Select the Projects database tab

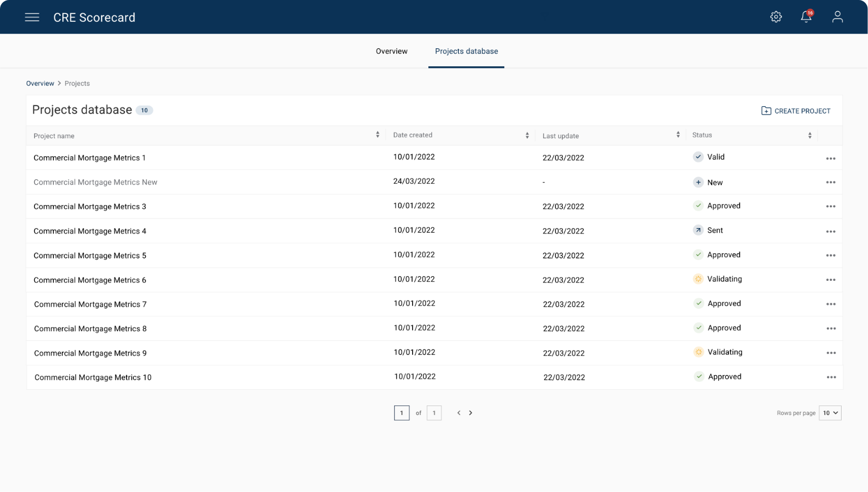(467, 51)
